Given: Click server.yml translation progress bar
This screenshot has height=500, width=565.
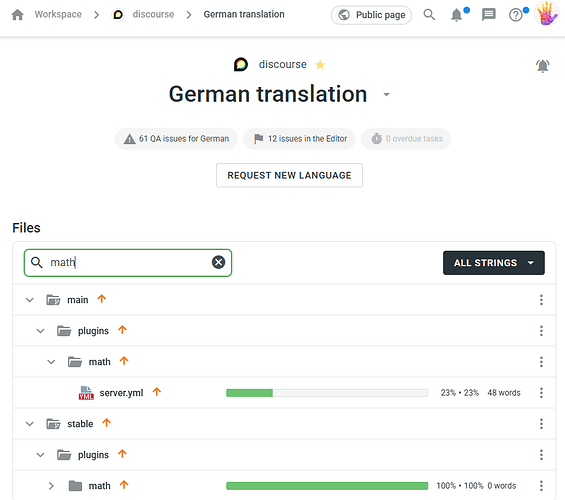Looking at the screenshot, I should tap(327, 393).
